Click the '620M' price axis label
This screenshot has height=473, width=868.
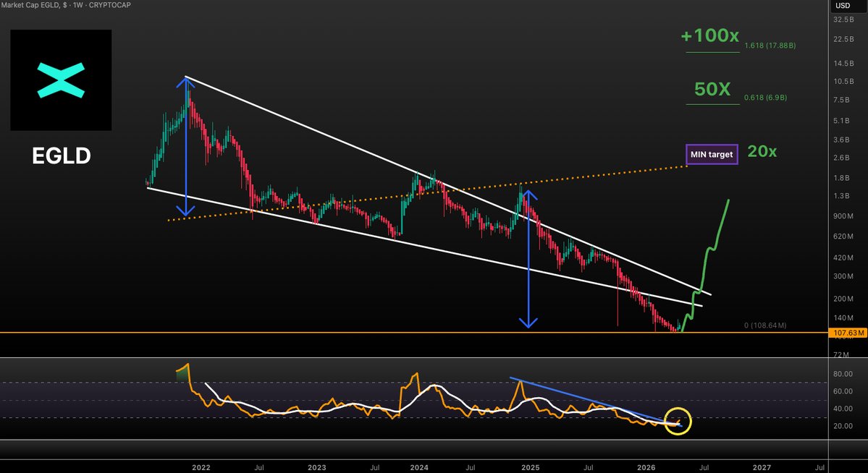click(843, 236)
